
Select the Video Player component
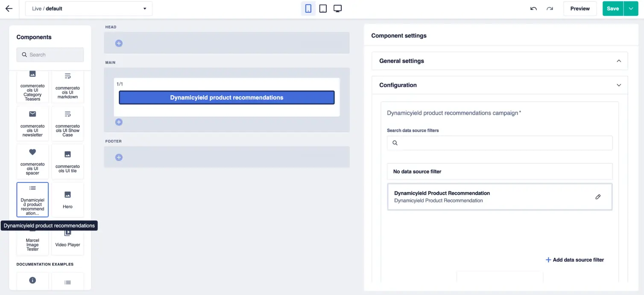(x=67, y=236)
